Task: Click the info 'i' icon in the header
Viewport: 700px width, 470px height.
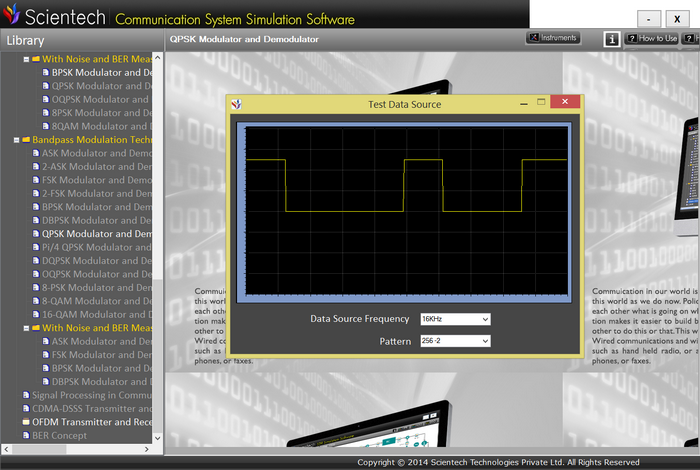Action: (612, 39)
